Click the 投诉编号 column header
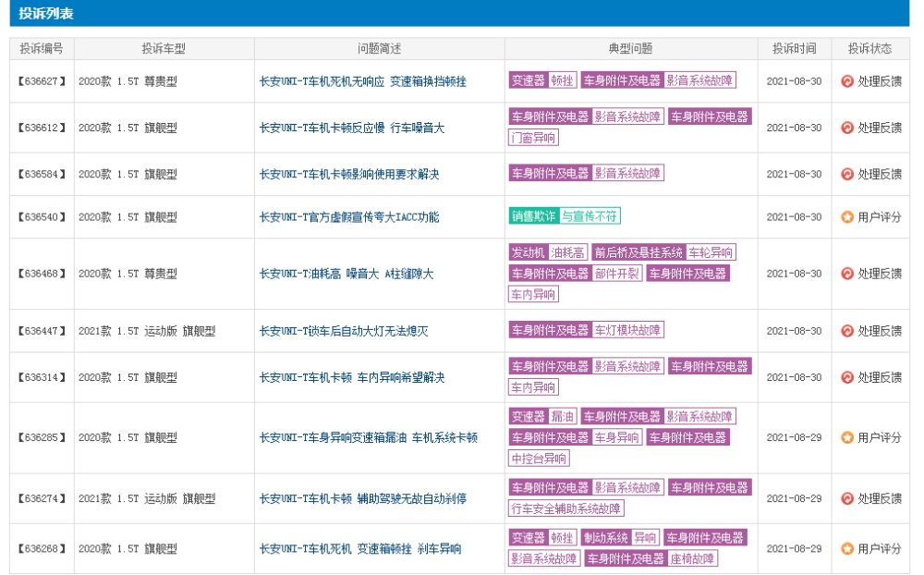The width and height of the screenshot is (924, 575). [x=42, y=48]
